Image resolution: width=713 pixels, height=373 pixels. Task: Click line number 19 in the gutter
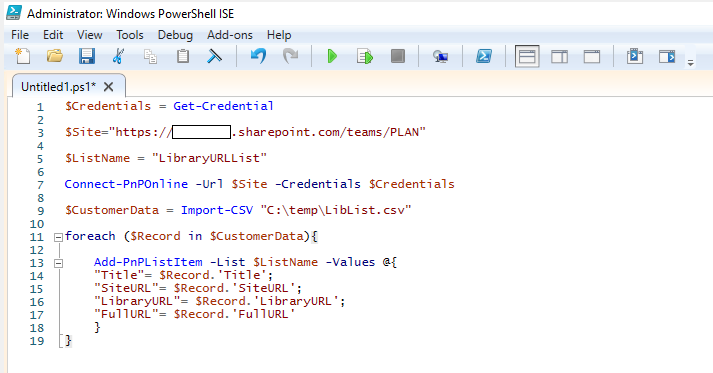tap(37, 341)
